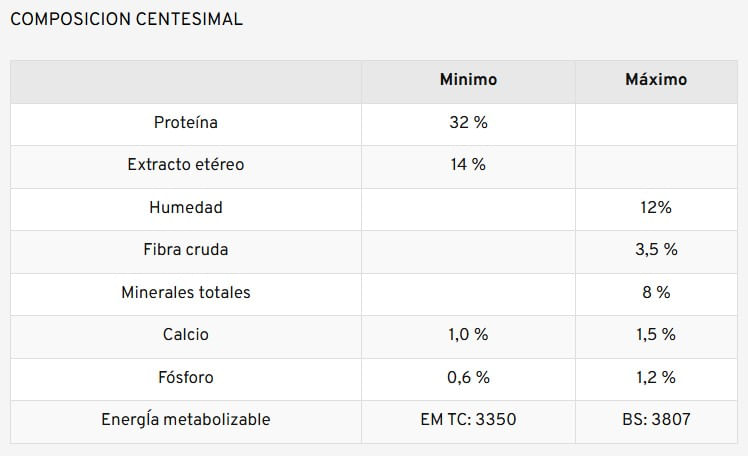
Task: Select the Fibra cruda row label
Action: coord(186,250)
